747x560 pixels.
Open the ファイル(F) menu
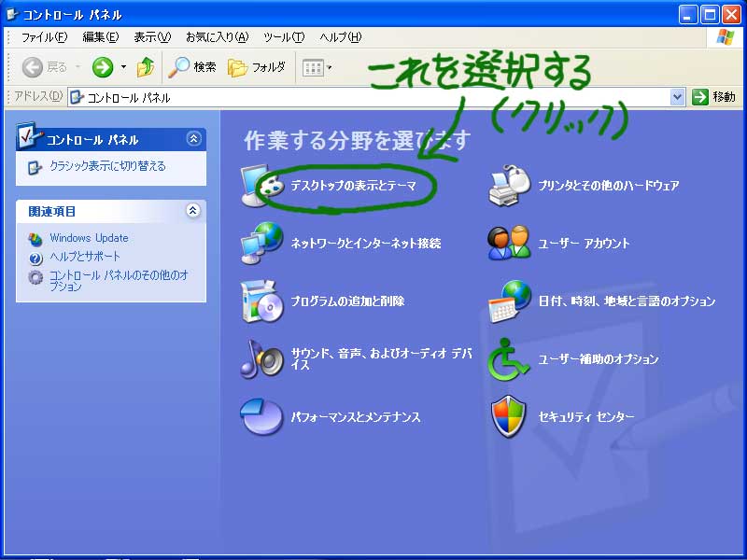click(x=44, y=37)
